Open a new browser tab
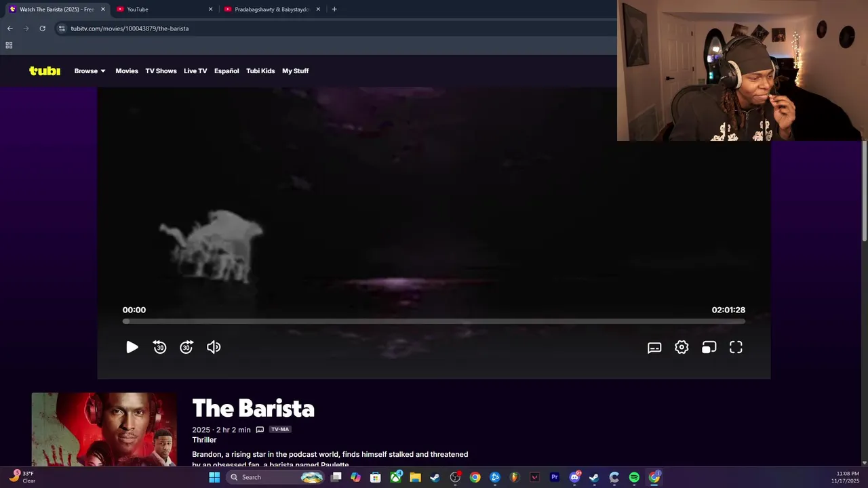868x488 pixels. tap(334, 9)
